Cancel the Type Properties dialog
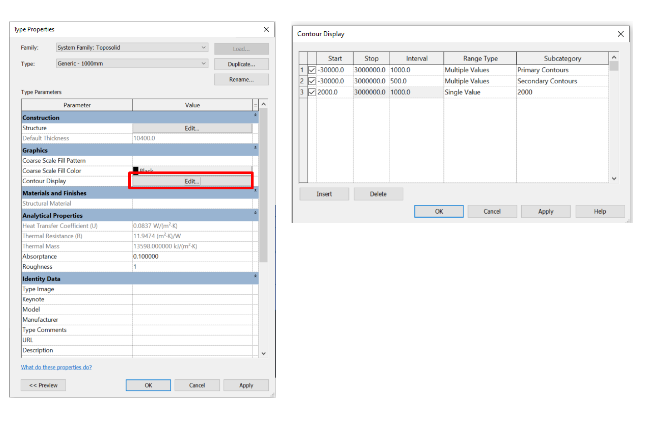 [x=197, y=385]
